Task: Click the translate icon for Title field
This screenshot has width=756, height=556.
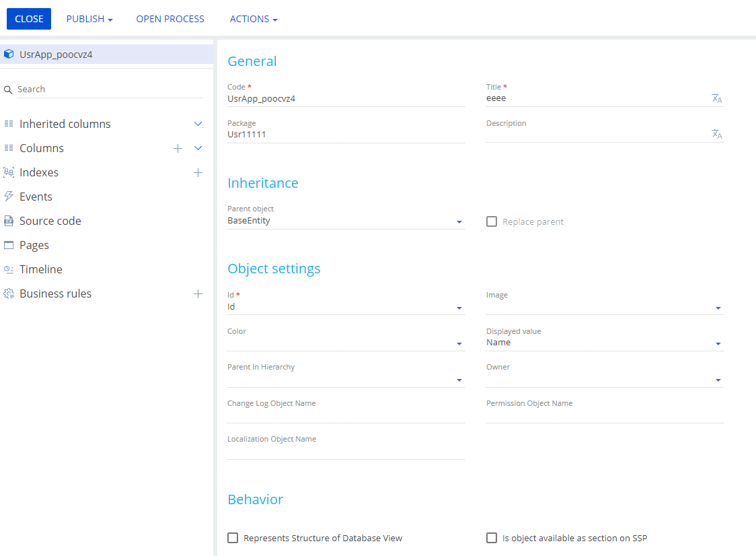Action: tap(717, 98)
